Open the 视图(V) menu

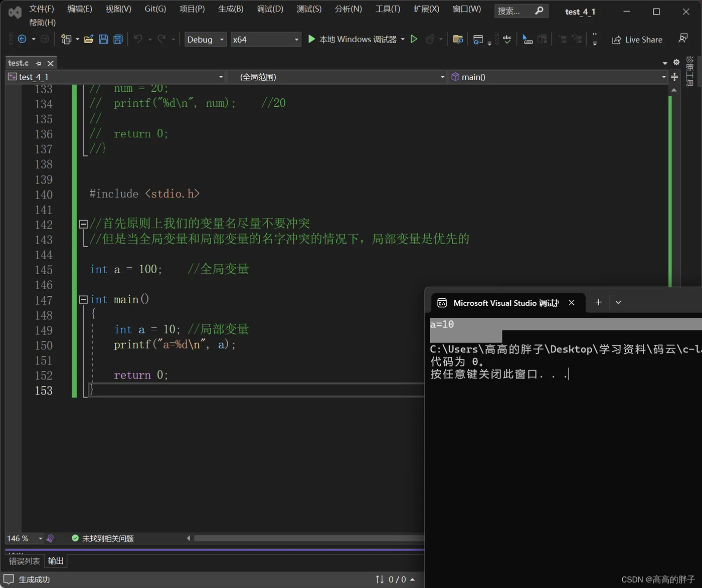(118, 9)
